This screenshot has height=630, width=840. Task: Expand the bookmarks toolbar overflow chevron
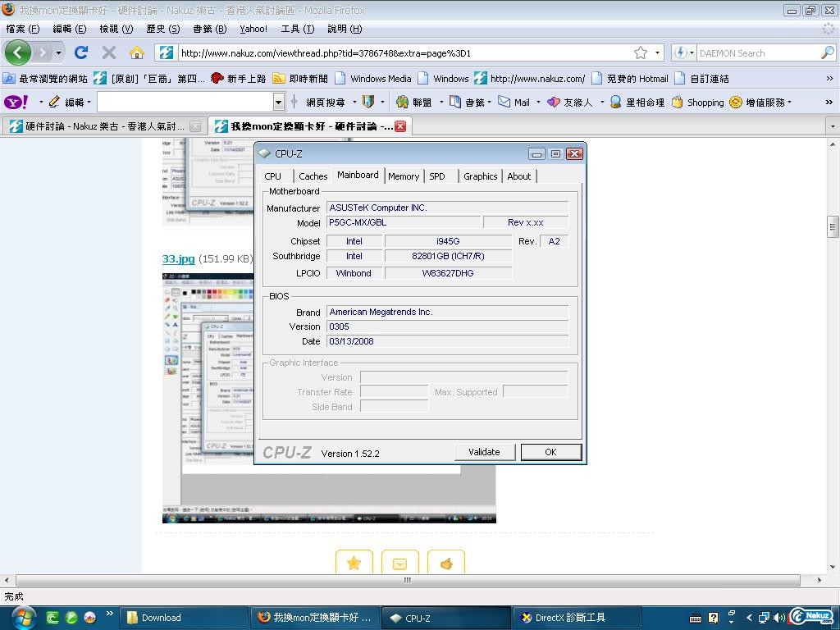click(x=829, y=79)
